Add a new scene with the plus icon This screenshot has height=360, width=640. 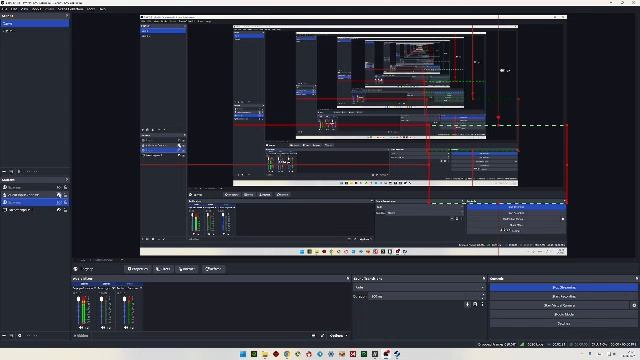coord(4,171)
